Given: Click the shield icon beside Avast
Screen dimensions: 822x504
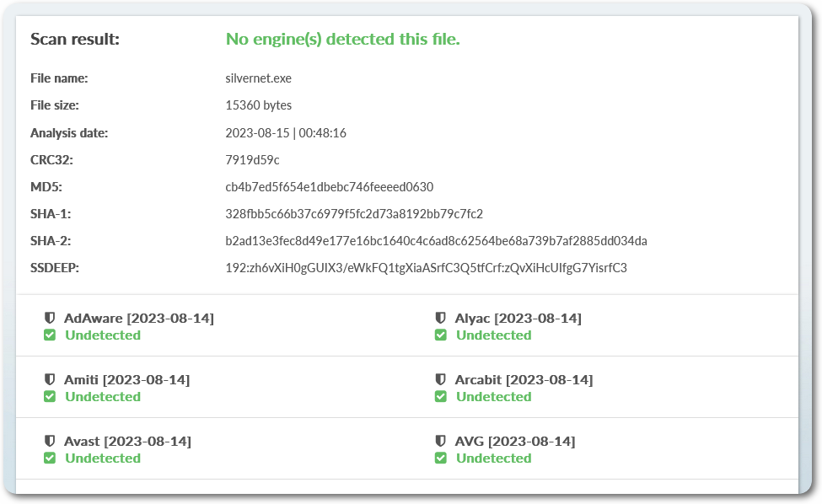Looking at the screenshot, I should (x=50, y=441).
